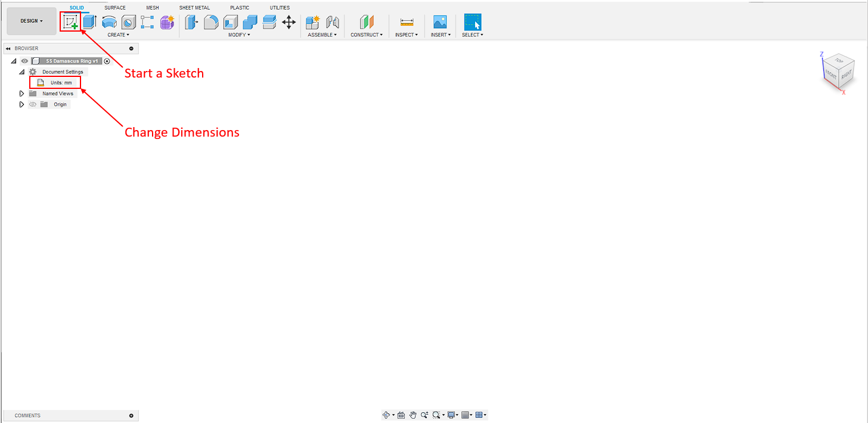Activate the SS Damascus Ring v1 radio button
The height and width of the screenshot is (423, 868).
[x=107, y=61]
